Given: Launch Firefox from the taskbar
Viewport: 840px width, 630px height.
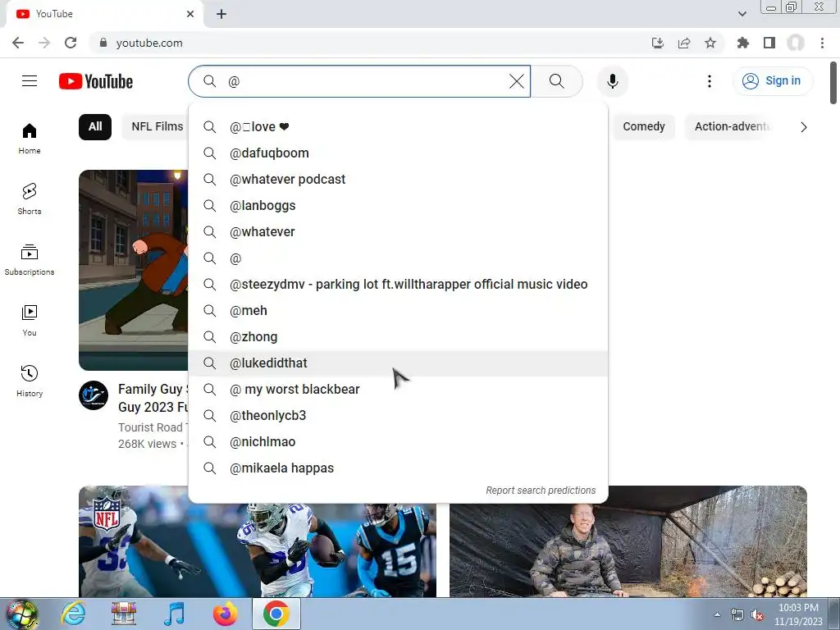Looking at the screenshot, I should (x=225, y=614).
